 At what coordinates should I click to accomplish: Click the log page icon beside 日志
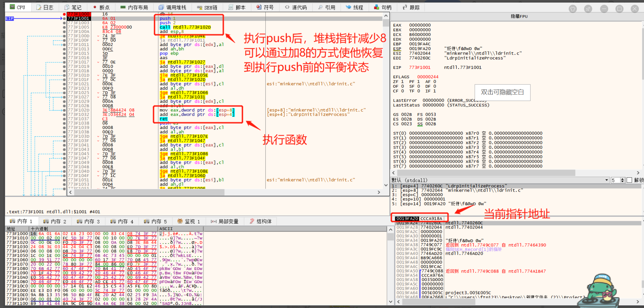click(39, 7)
